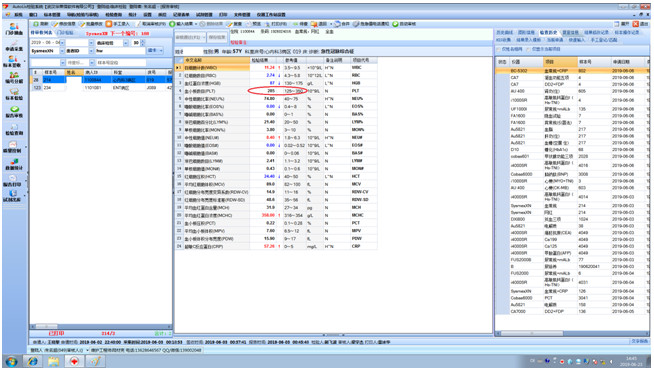Click the 输入结果 green plus icon
Screen dimensions: 654x372
coord(172,24)
